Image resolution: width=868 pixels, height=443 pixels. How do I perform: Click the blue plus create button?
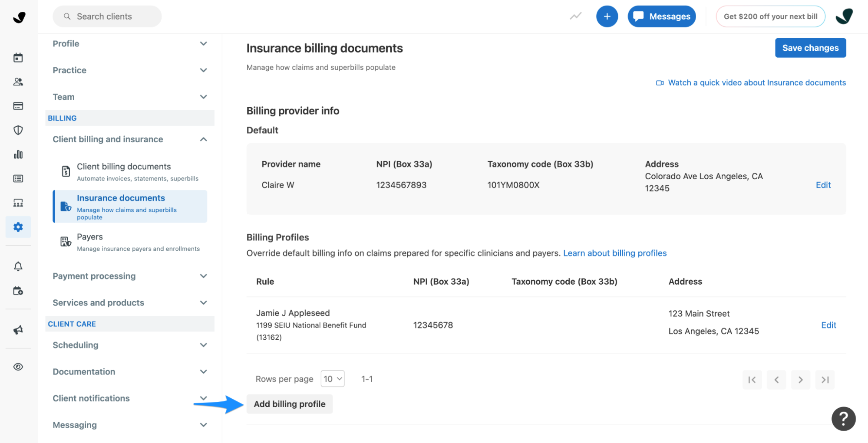[607, 16]
